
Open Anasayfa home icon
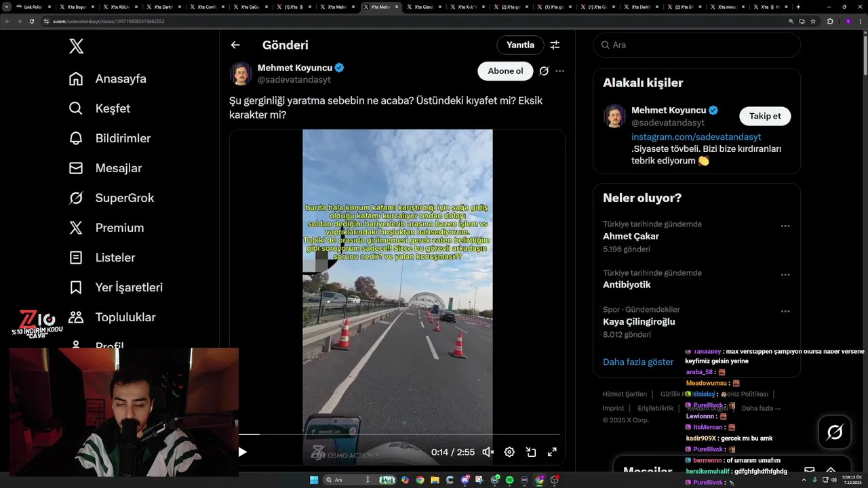76,79
